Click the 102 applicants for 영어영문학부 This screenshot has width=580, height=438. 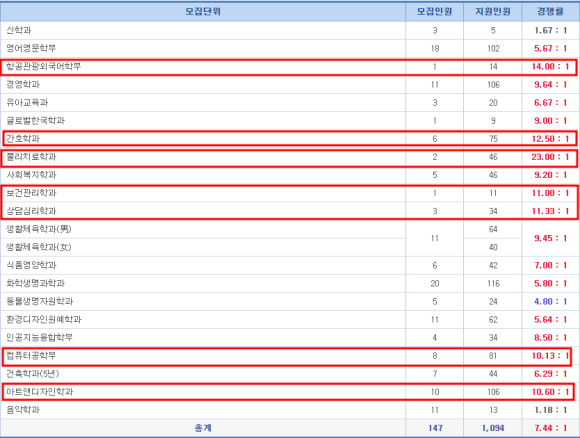pyautogui.click(x=493, y=48)
